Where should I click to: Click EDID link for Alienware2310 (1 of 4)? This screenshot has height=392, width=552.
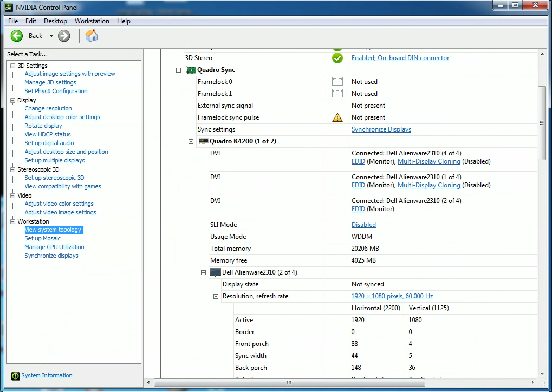(x=358, y=185)
